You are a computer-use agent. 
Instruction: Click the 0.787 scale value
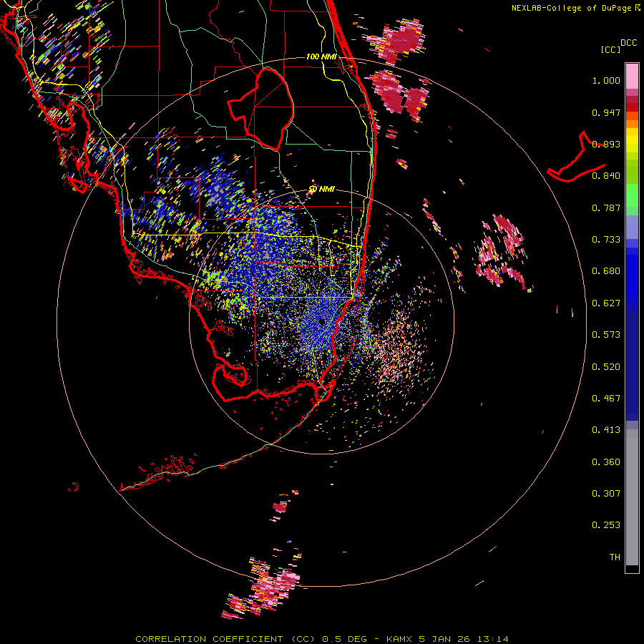606,208
